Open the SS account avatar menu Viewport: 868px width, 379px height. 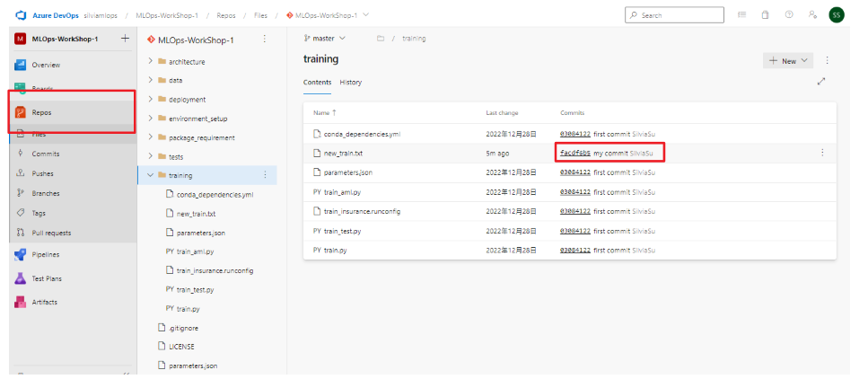[x=837, y=15]
